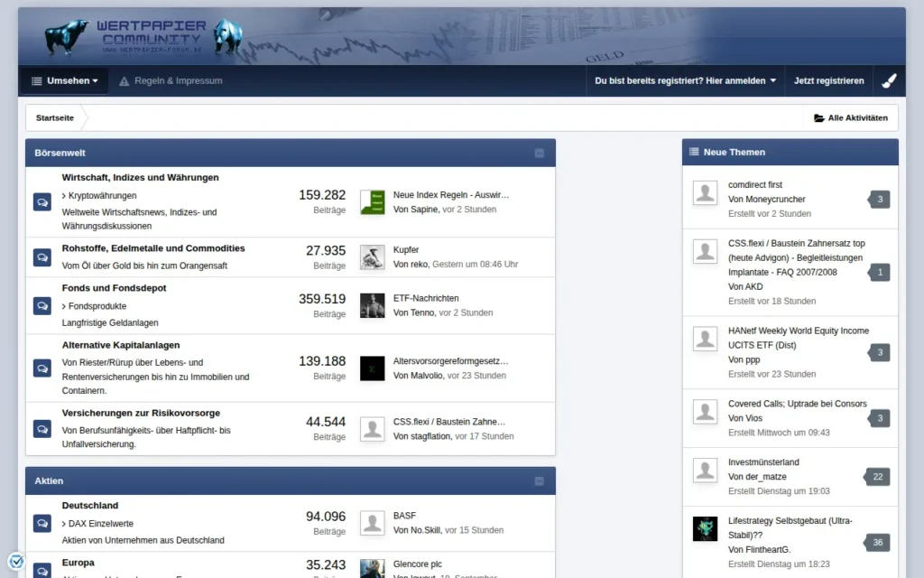Open 'CSS.flexi / Baustein Zahne…' last post
This screenshot has width=924, height=578.
(449, 422)
